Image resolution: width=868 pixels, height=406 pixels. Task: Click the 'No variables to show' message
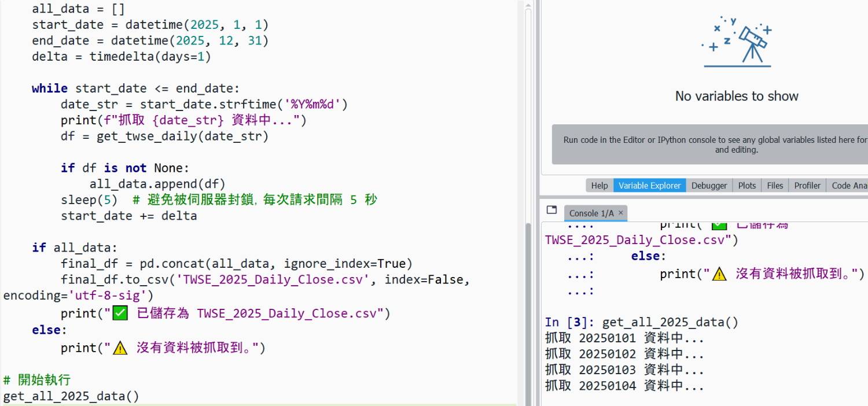pos(737,96)
